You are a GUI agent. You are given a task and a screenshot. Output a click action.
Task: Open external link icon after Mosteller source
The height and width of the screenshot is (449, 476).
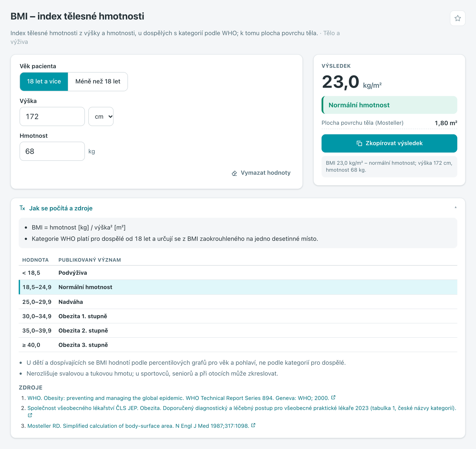coord(253,425)
